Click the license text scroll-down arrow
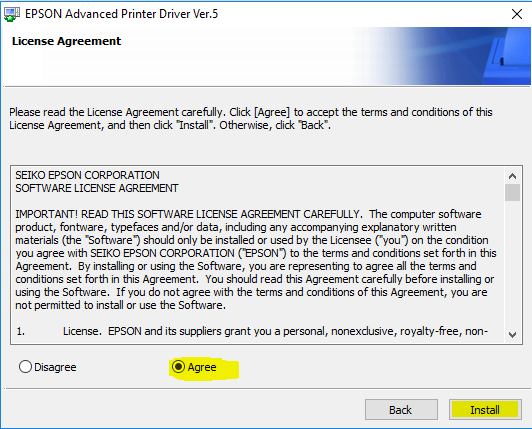The height and width of the screenshot is (429, 532). (512, 335)
